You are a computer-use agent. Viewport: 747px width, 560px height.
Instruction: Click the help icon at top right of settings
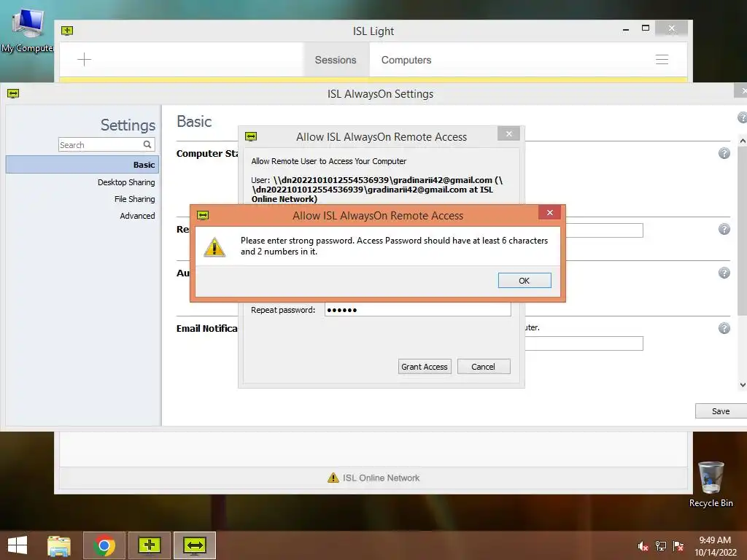click(742, 117)
